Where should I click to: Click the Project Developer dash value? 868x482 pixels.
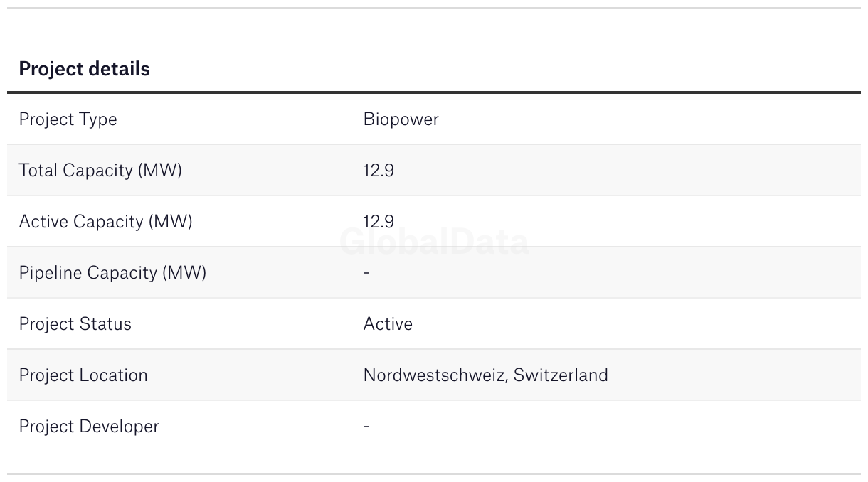pyautogui.click(x=366, y=427)
